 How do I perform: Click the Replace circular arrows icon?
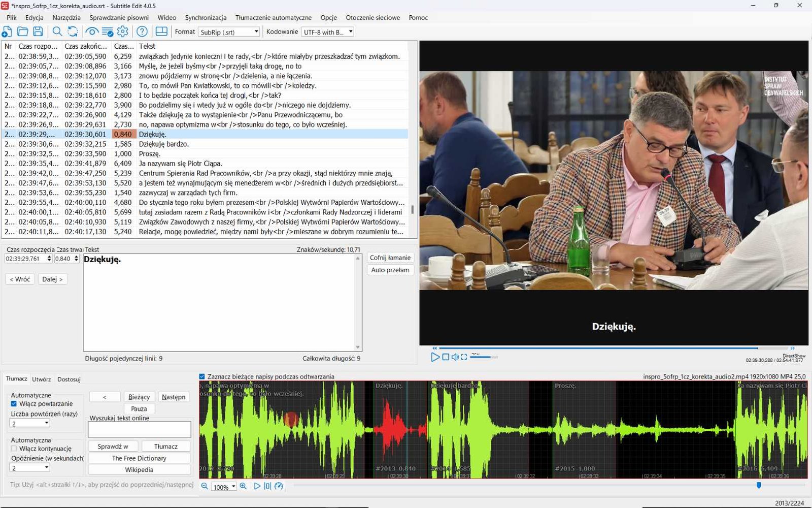(73, 31)
